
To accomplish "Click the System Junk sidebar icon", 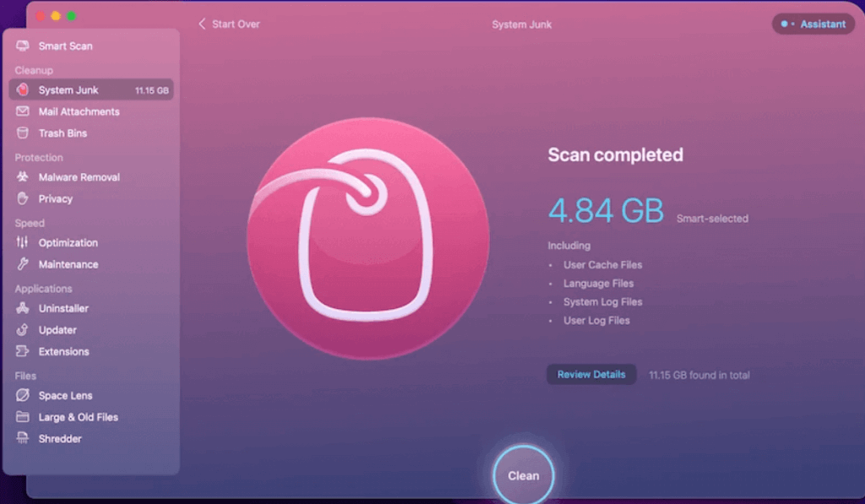I will 23,89.
